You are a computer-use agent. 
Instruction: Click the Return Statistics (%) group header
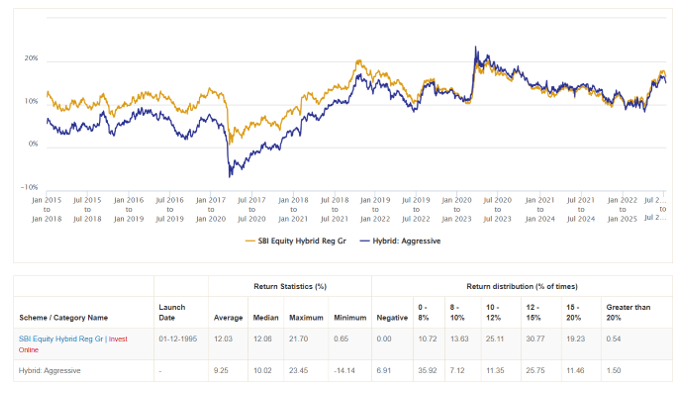[x=290, y=287]
